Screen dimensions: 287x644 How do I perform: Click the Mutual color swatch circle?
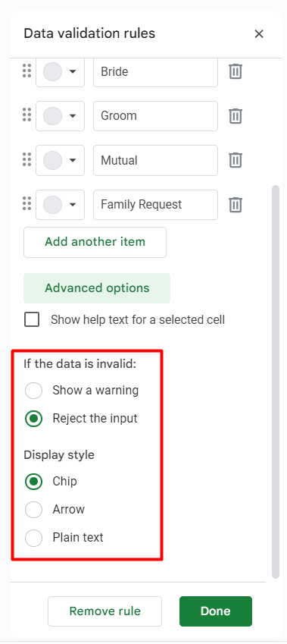52,160
